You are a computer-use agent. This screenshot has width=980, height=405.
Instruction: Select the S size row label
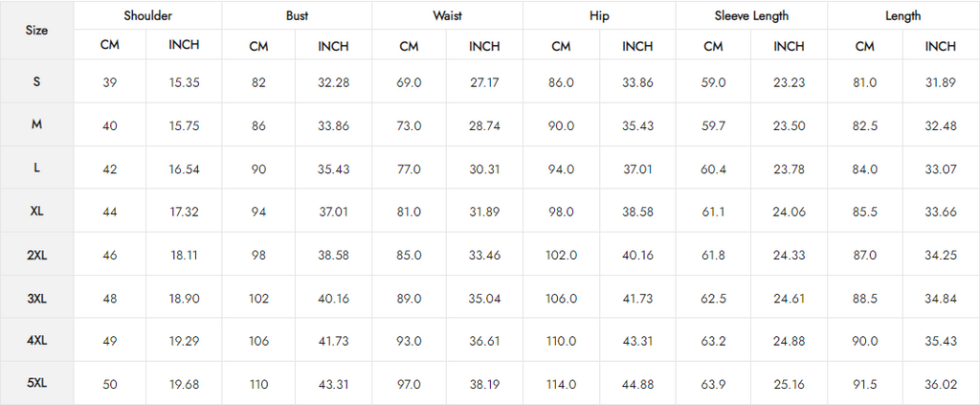[x=37, y=81]
